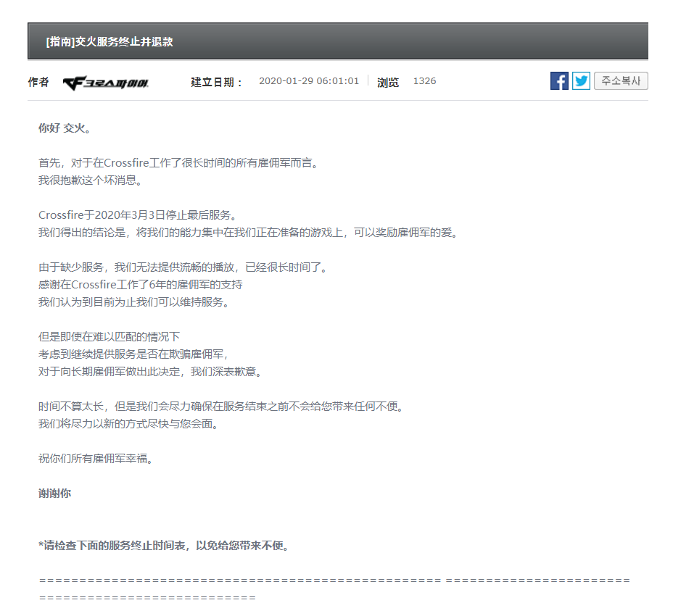Click the 建立日期 label
The width and height of the screenshot is (673, 616).
pos(217,82)
